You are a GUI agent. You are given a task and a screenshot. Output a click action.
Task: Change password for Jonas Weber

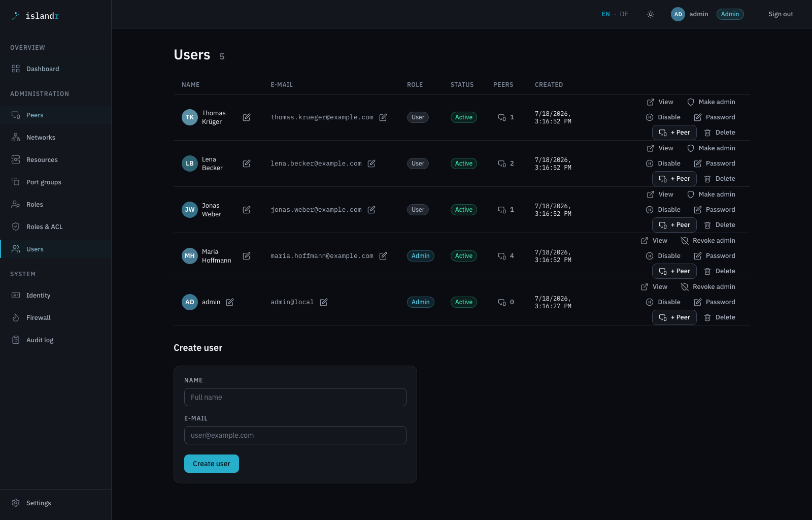715,210
